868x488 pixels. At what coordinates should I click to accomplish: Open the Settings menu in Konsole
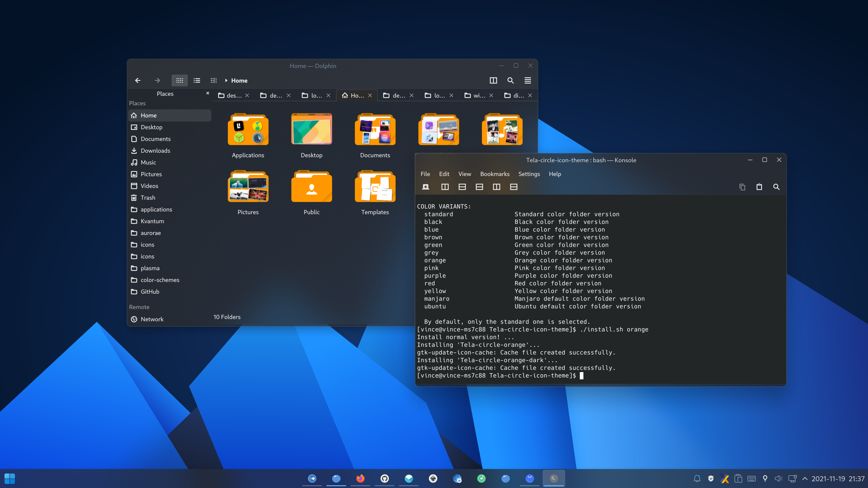529,174
